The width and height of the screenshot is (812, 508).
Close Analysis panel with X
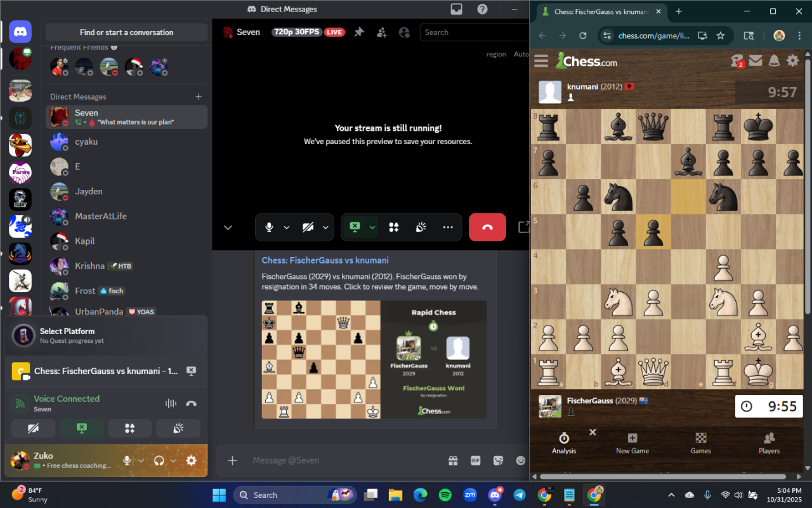(593, 432)
